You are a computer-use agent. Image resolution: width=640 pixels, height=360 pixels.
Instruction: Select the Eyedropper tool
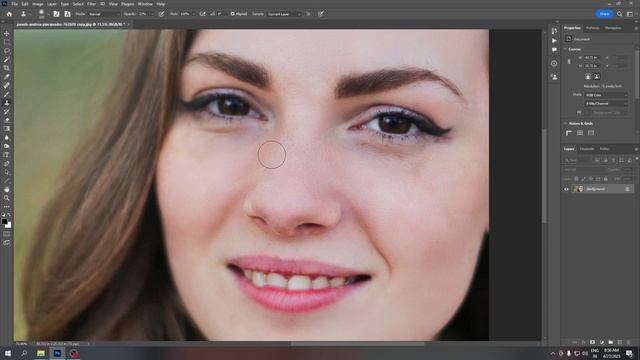(7, 77)
